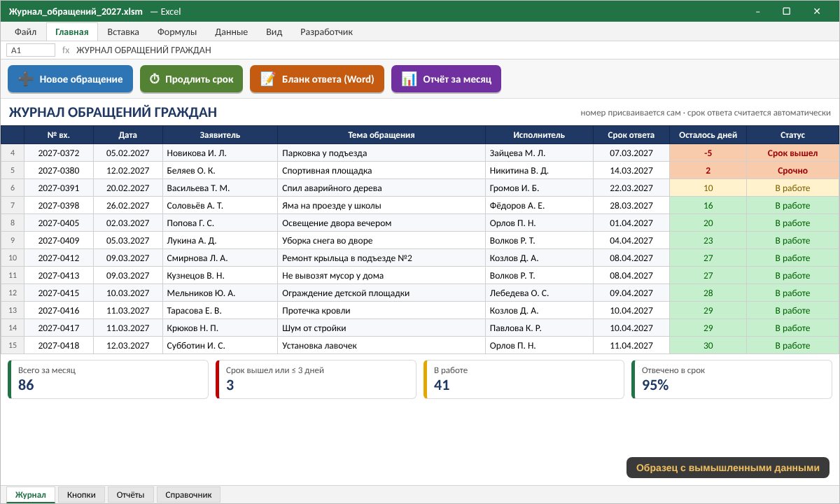Click the Осталось дней column header
The height and width of the screenshot is (504, 840).
pyautogui.click(x=708, y=135)
